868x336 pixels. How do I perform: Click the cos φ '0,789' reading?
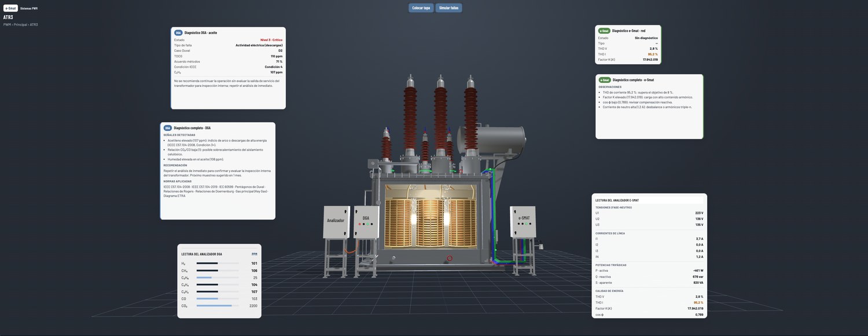(x=700, y=315)
